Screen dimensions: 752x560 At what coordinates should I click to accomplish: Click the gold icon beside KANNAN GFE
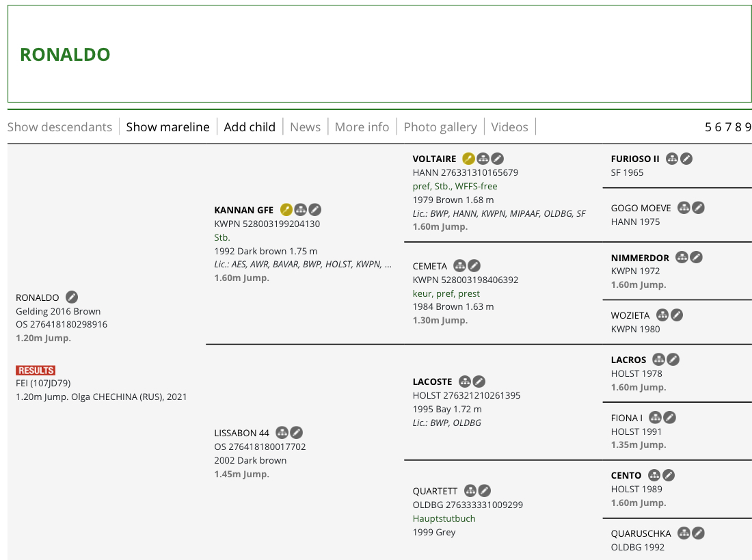coord(286,210)
